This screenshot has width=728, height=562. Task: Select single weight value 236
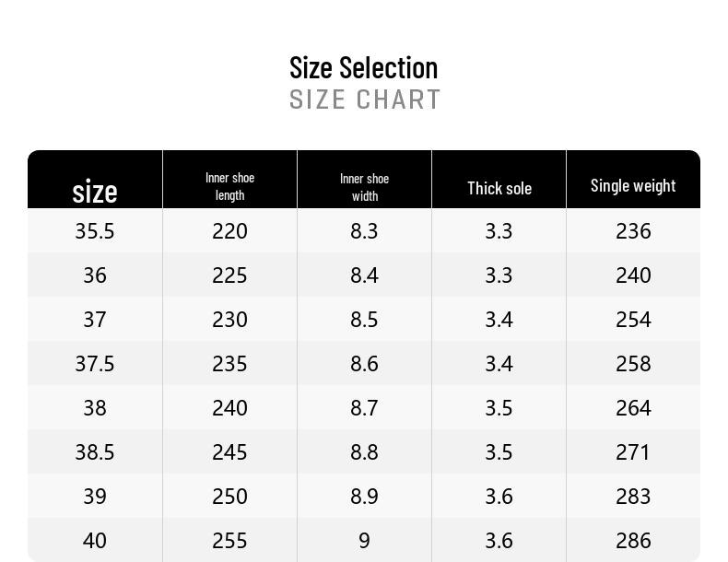[633, 231]
